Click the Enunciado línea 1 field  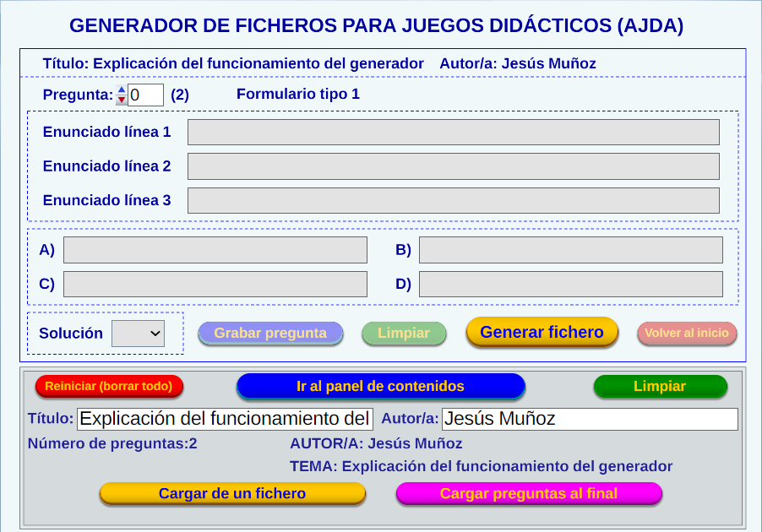453,133
